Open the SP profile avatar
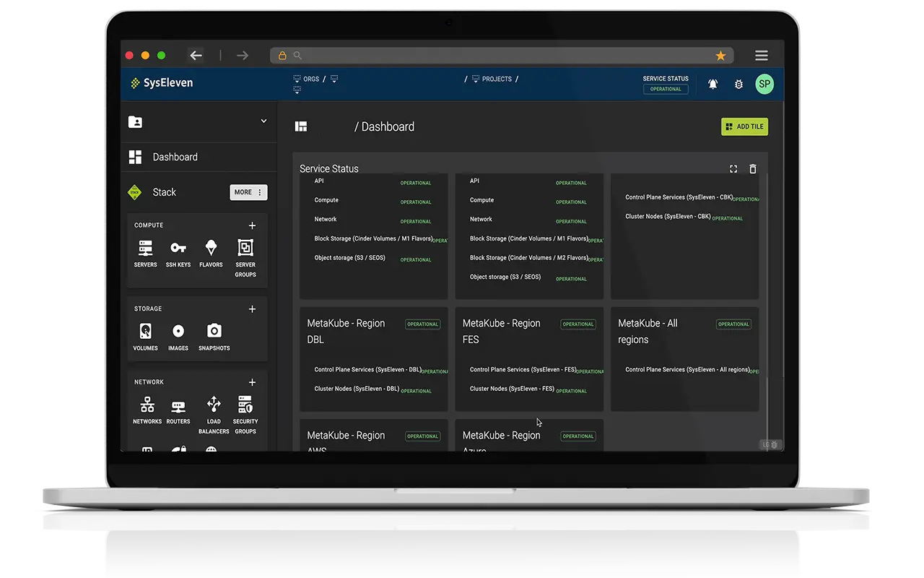 coord(764,84)
